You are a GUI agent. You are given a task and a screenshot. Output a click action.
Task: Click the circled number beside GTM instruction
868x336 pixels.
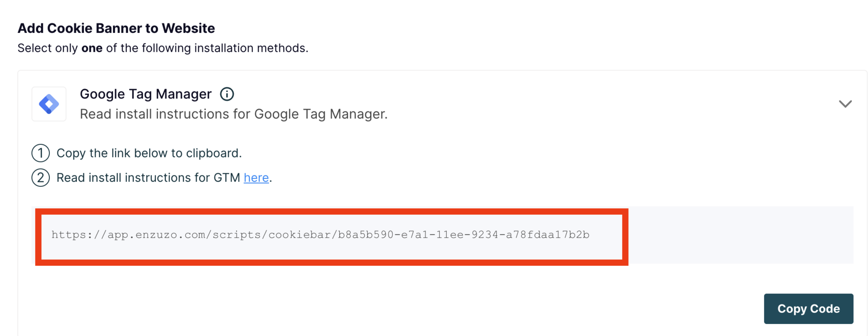point(41,177)
